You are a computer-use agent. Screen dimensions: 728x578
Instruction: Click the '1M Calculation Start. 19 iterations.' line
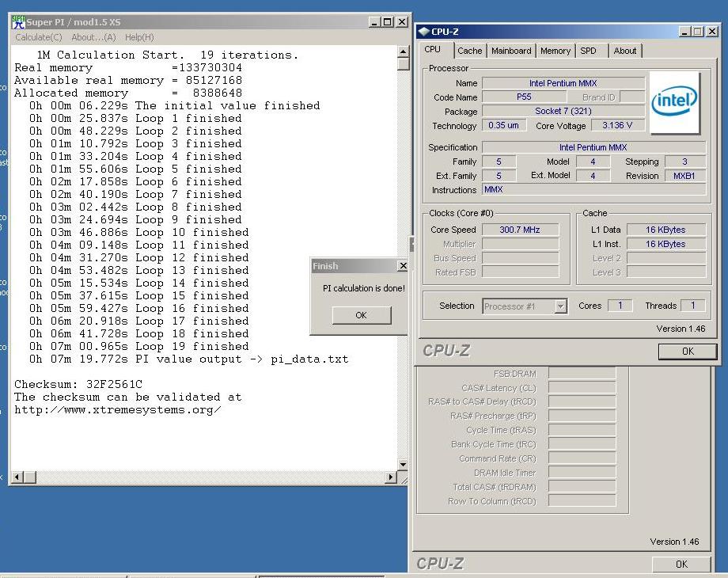[168, 55]
